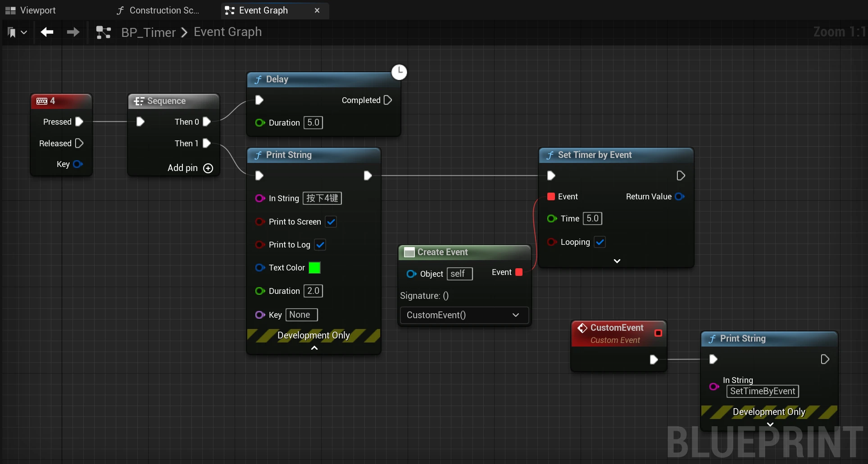Open the bookmarks dropdown in the toolbar
The width and height of the screenshot is (868, 464).
coord(17,32)
